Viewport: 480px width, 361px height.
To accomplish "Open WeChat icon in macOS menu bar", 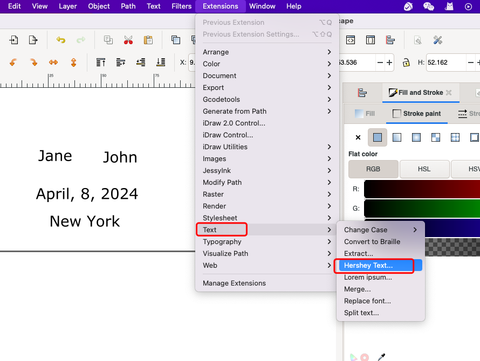I will (428, 6).
